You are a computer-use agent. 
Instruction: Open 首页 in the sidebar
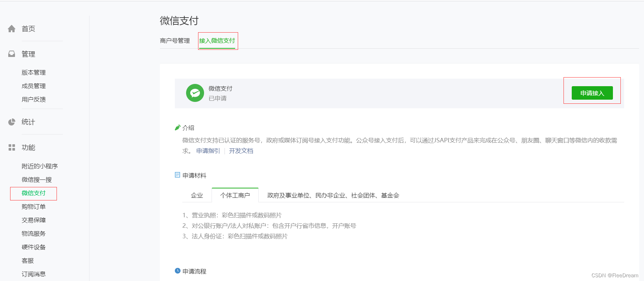28,29
